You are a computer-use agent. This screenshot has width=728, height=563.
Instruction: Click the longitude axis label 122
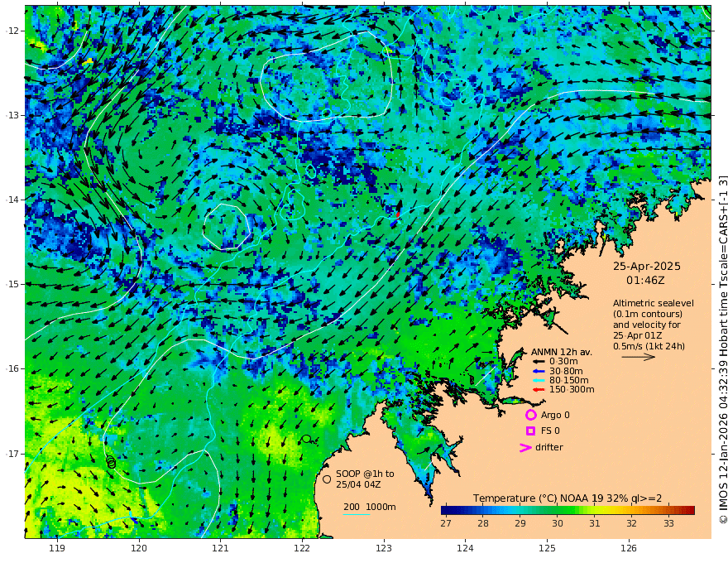302,549
